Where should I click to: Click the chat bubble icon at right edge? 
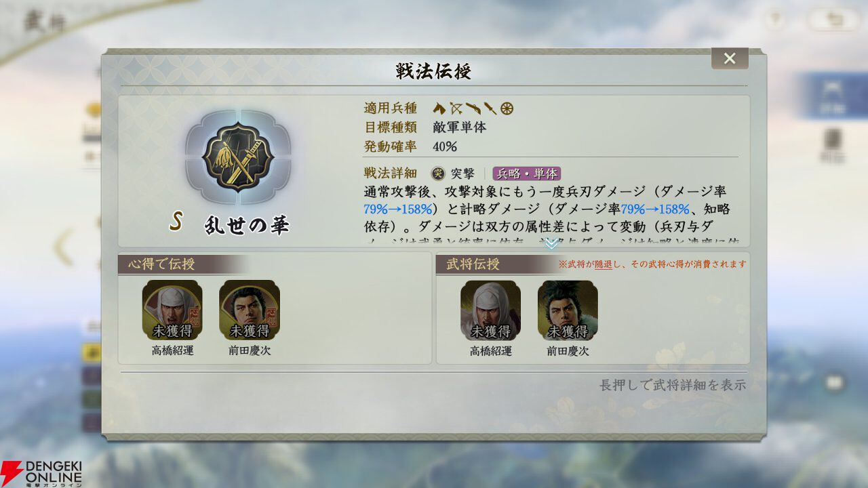(x=834, y=382)
